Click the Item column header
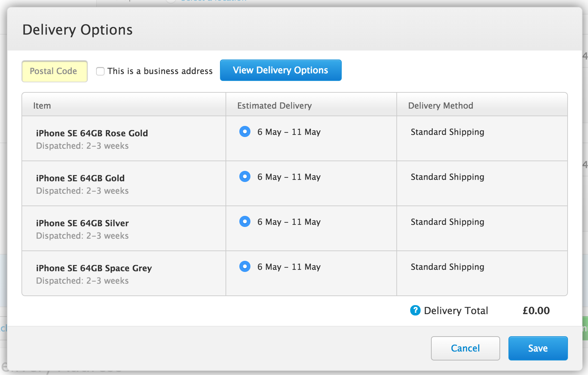The image size is (588, 375). tap(42, 106)
